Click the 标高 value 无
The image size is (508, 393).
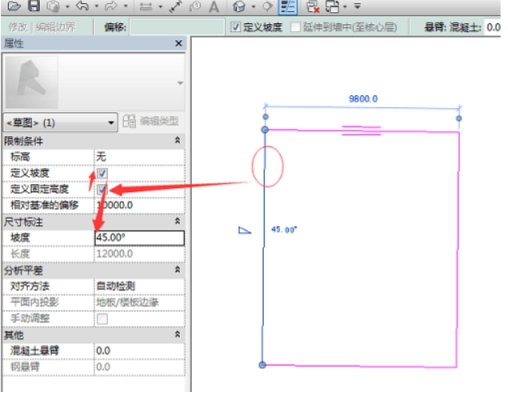click(140, 157)
